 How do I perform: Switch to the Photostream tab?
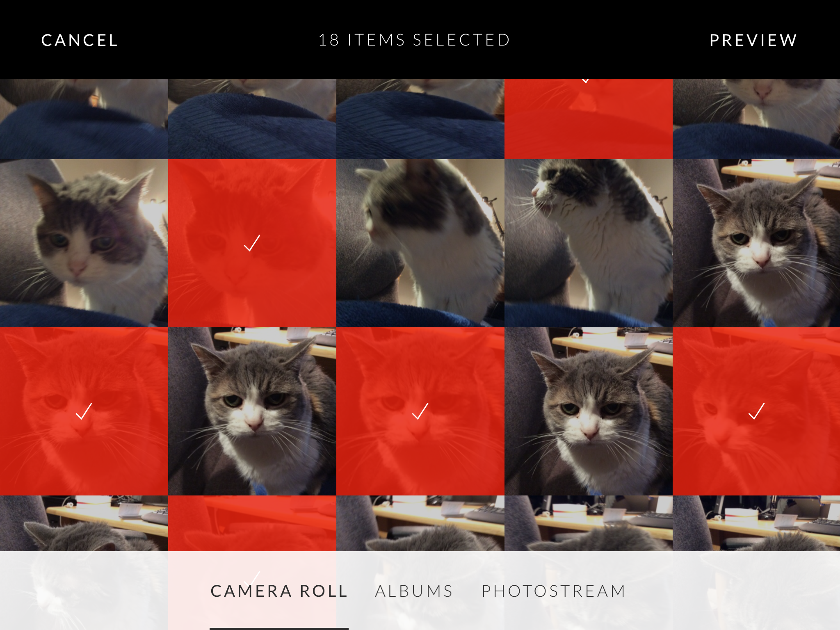coord(554,591)
